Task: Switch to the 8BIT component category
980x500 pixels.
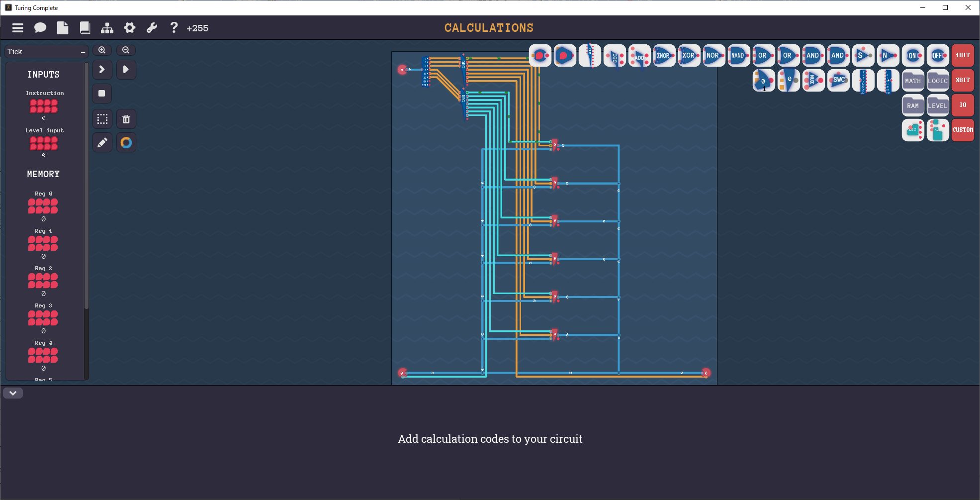Action: 963,80
